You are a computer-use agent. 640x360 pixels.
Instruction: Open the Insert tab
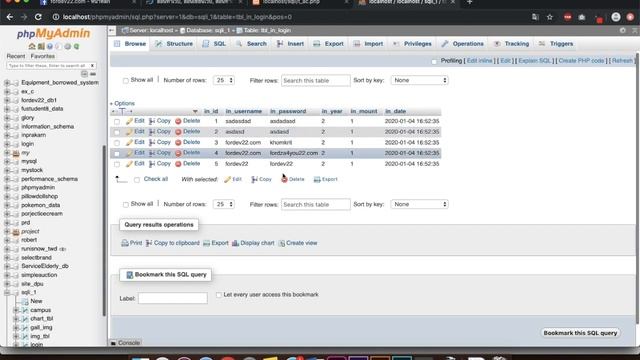coord(290,44)
